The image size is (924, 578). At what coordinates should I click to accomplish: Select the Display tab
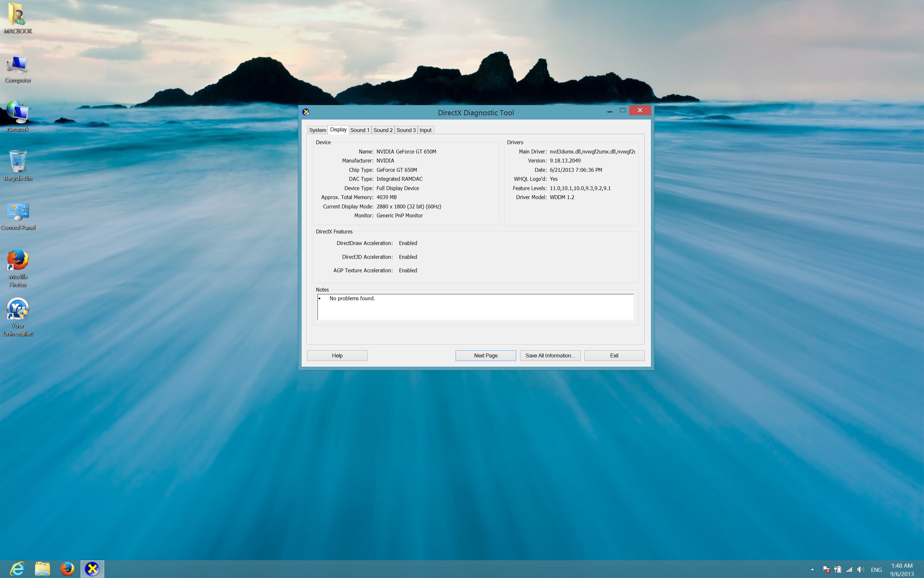[x=338, y=130]
